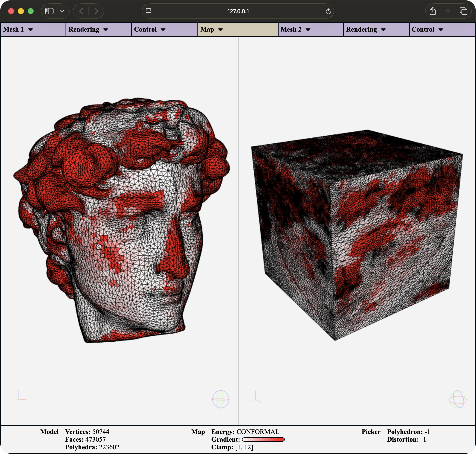
Task: Click the 127.0.0.1 address field
Action: point(238,11)
